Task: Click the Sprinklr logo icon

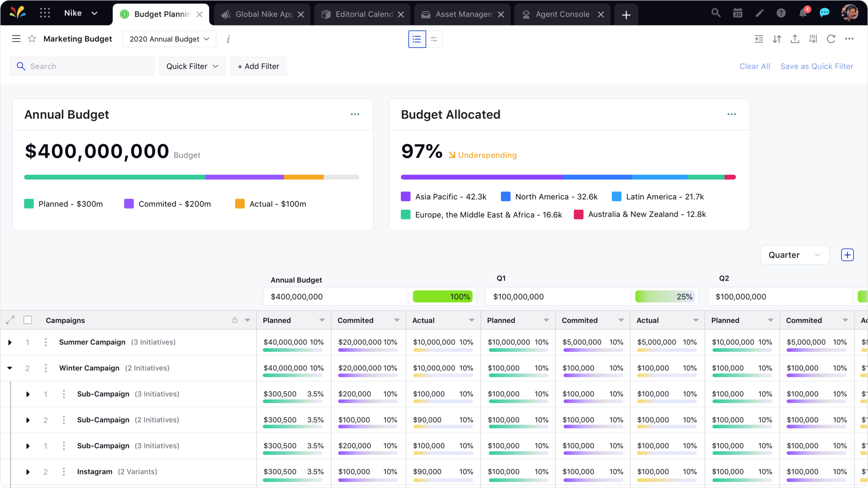Action: point(17,13)
